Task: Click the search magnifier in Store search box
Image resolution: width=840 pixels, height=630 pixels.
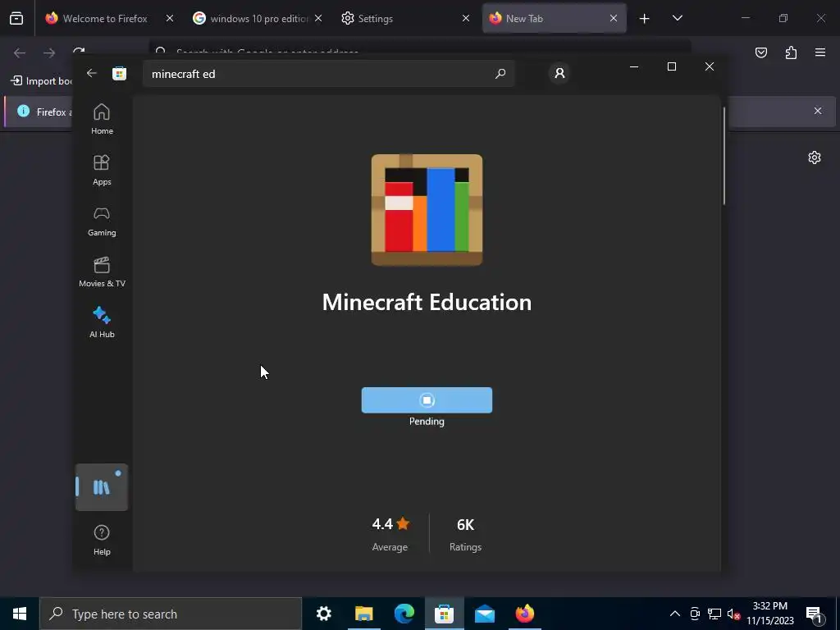Action: point(500,73)
